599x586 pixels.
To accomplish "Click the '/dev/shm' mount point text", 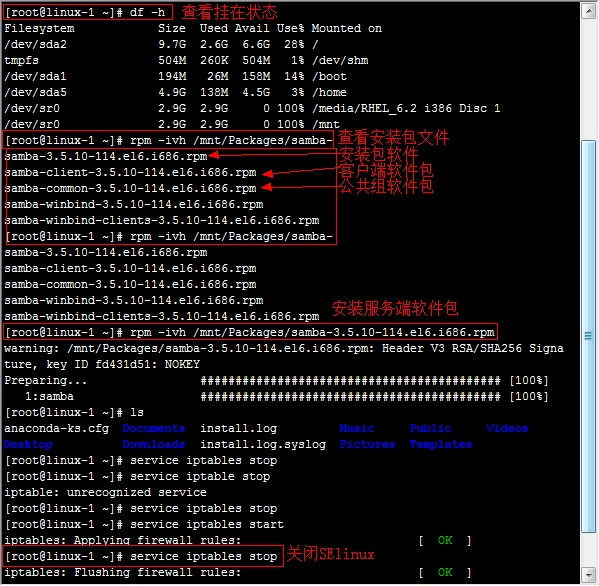I will click(x=340, y=60).
